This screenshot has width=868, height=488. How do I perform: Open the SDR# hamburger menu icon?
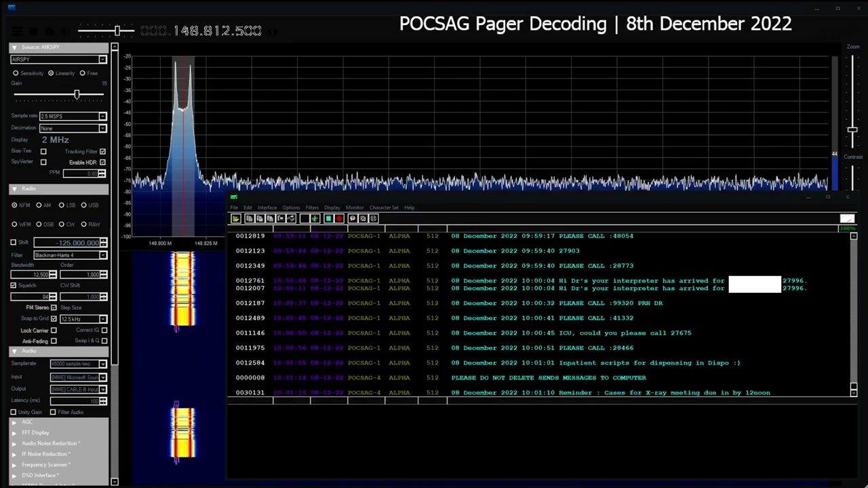(18, 31)
